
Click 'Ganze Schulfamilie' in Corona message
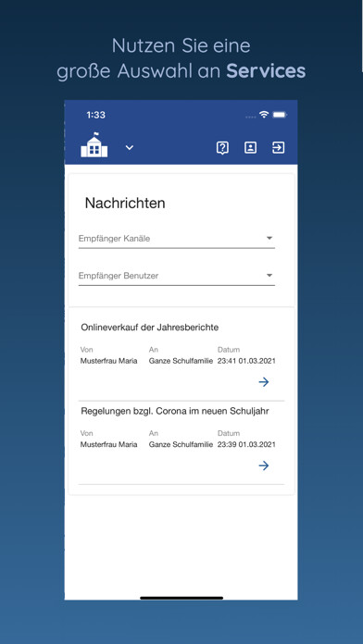(181, 444)
